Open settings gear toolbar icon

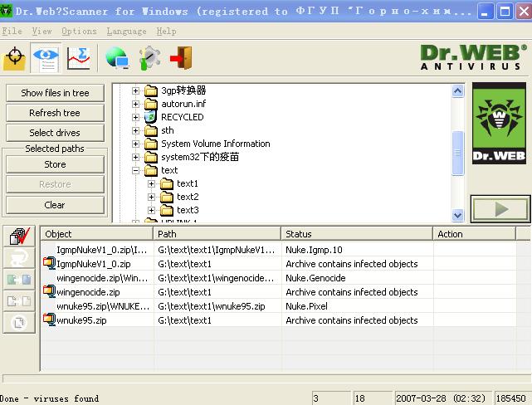[149, 58]
